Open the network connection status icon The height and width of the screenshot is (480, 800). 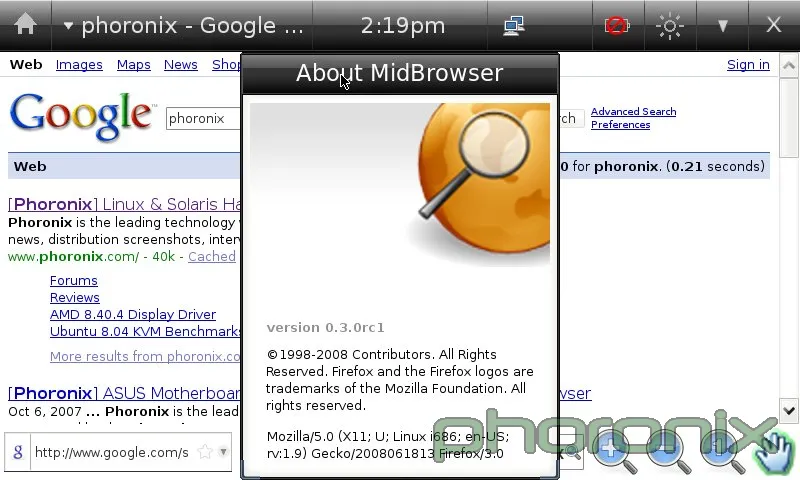[x=514, y=26]
